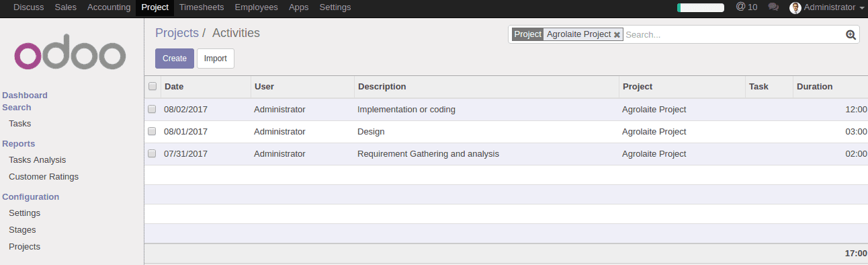868x265 pixels.
Task: Click the Search section heading in sidebar
Action: [17, 108]
